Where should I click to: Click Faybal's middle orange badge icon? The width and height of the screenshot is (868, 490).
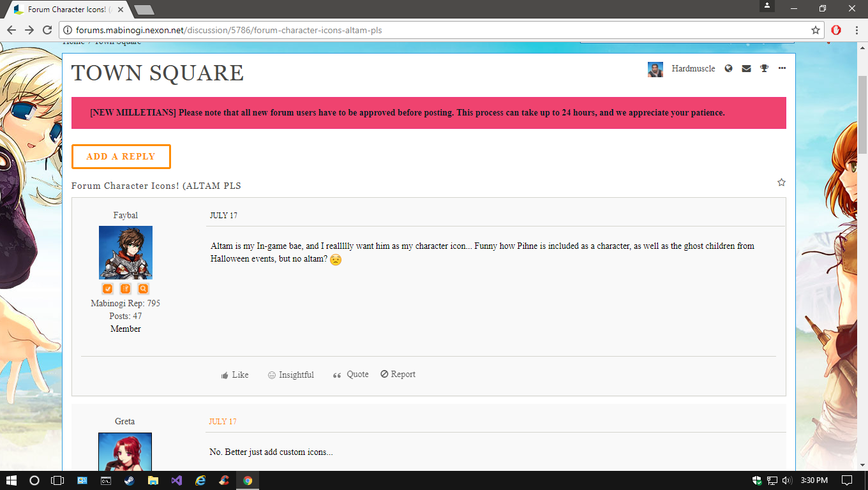pyautogui.click(x=125, y=289)
